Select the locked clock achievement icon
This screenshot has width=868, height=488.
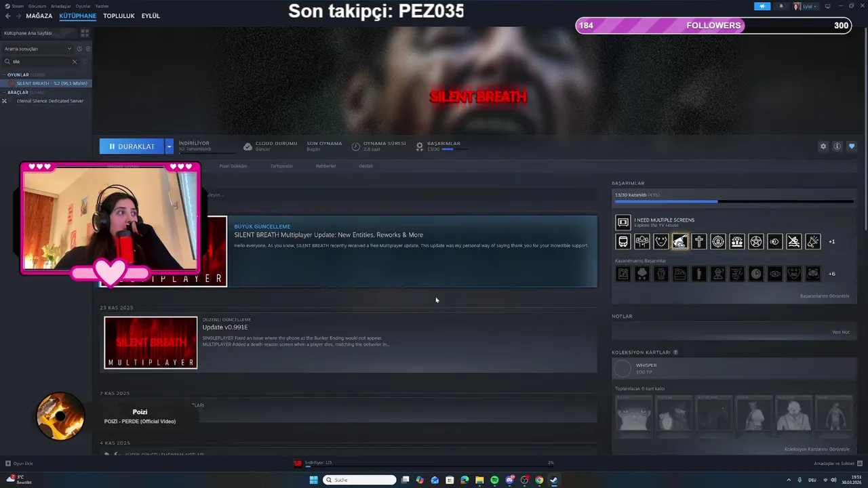pos(755,274)
